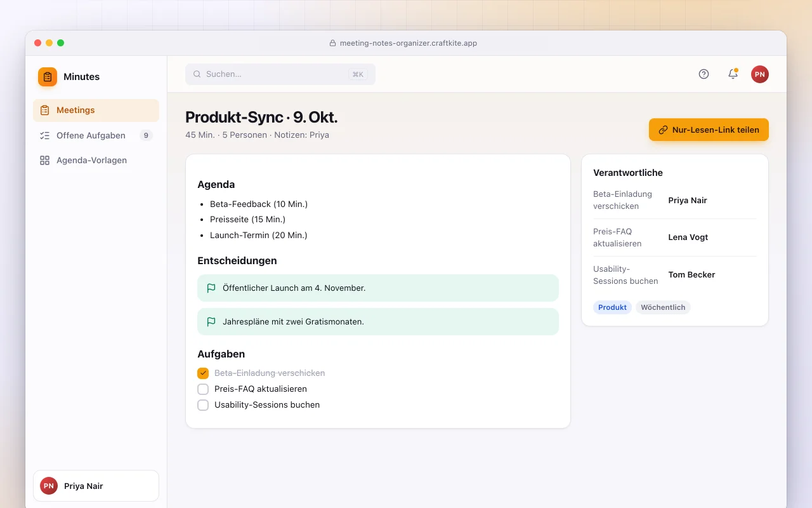Viewport: 812px width, 508px height.
Task: Click the Produkt-Sync · 9. Okt. title
Action: (x=261, y=117)
